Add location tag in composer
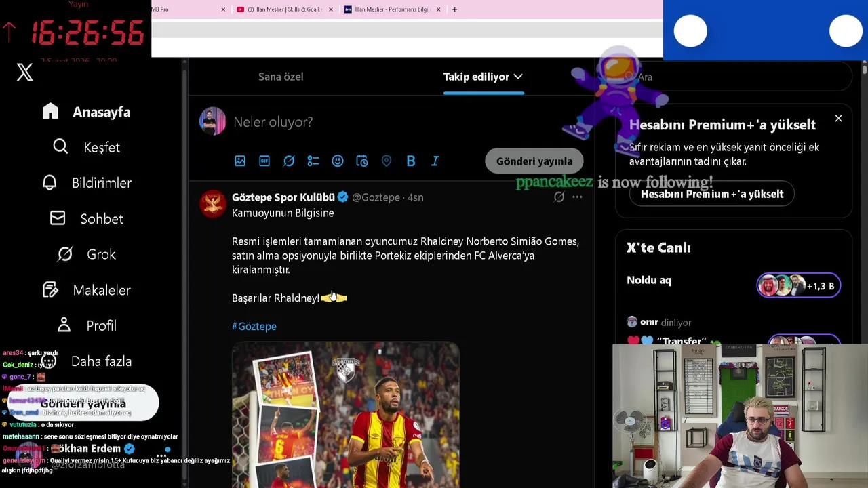This screenshot has width=868, height=488. (x=387, y=161)
